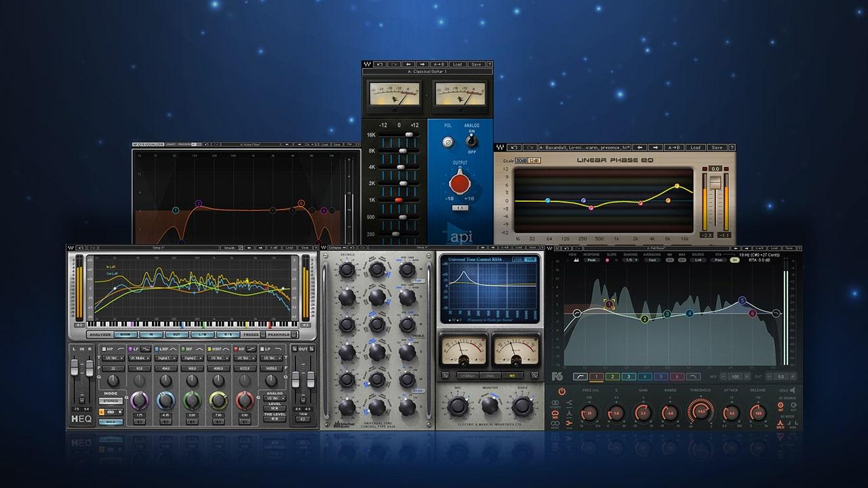Click Load in API EQ toolbar
The width and height of the screenshot is (868, 488).
458,64
